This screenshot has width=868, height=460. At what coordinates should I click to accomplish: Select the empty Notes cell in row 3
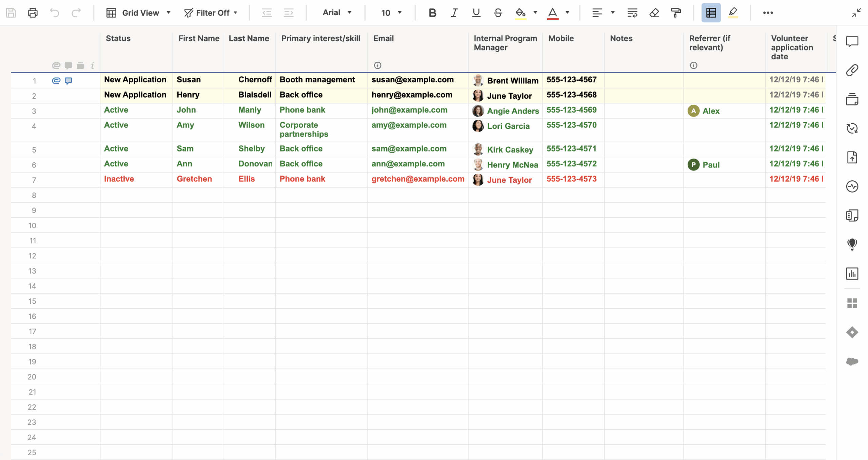(x=643, y=111)
